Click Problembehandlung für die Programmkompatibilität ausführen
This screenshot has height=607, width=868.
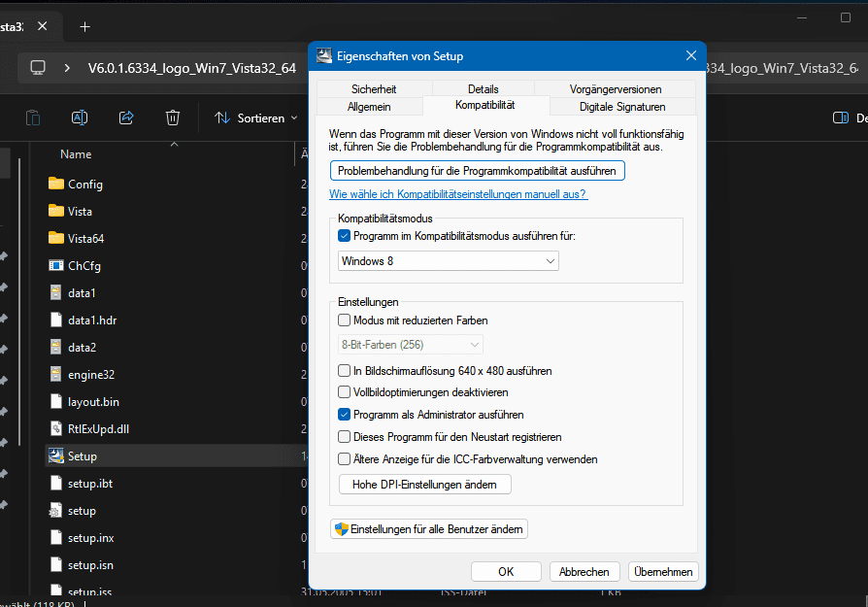click(477, 171)
